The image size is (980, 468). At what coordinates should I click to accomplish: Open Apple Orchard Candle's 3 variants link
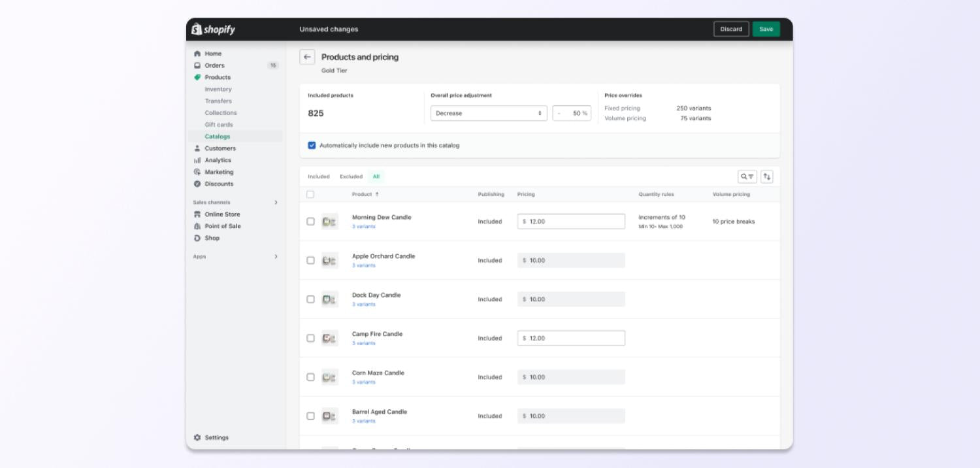pos(364,265)
